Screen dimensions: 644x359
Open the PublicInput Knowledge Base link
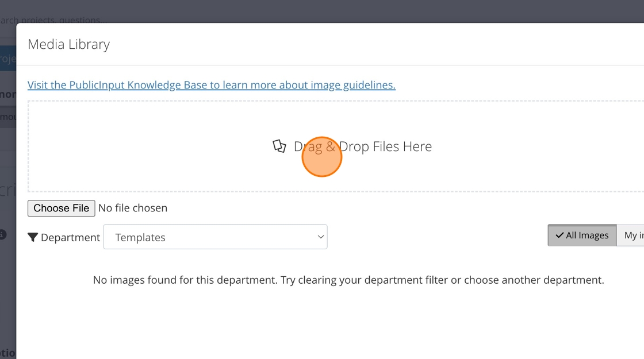point(211,85)
